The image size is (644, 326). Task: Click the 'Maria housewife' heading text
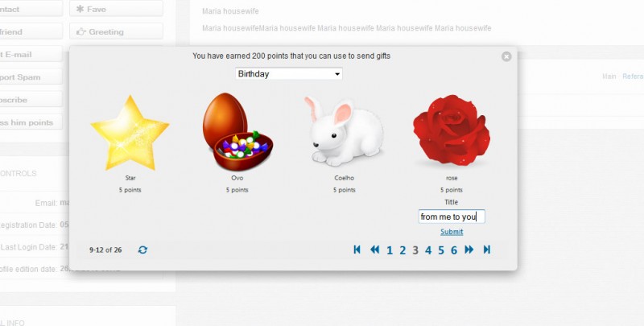230,11
